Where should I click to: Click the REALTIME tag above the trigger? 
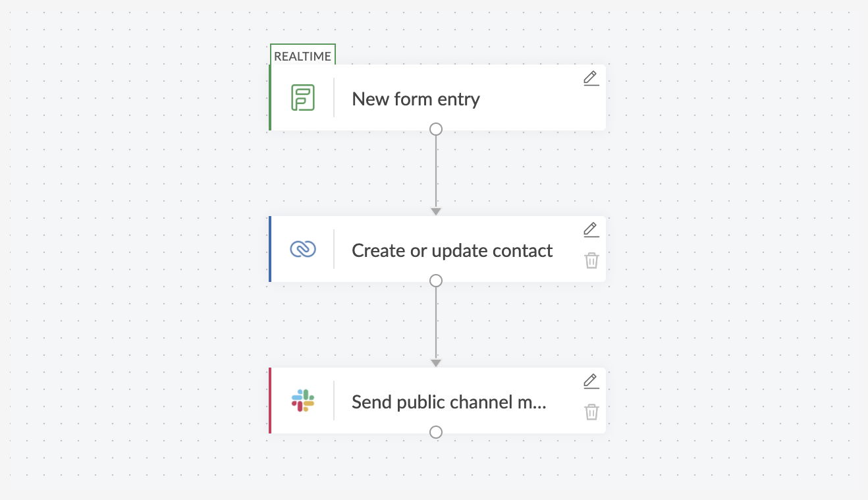303,55
